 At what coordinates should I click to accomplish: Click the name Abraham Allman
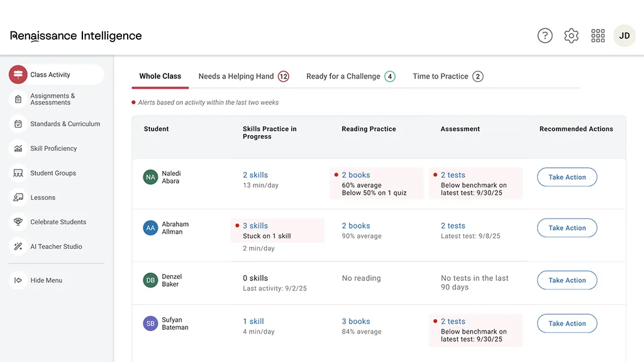click(175, 228)
